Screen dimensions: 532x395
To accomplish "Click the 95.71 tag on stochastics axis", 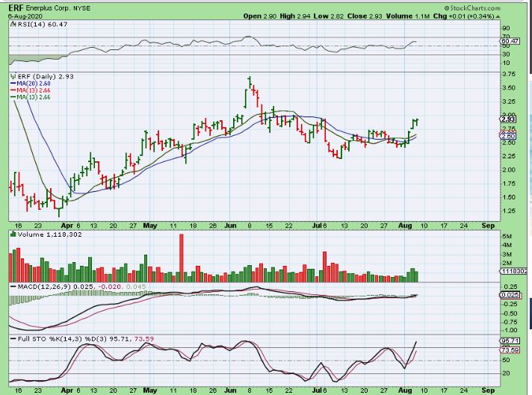I will click(510, 340).
